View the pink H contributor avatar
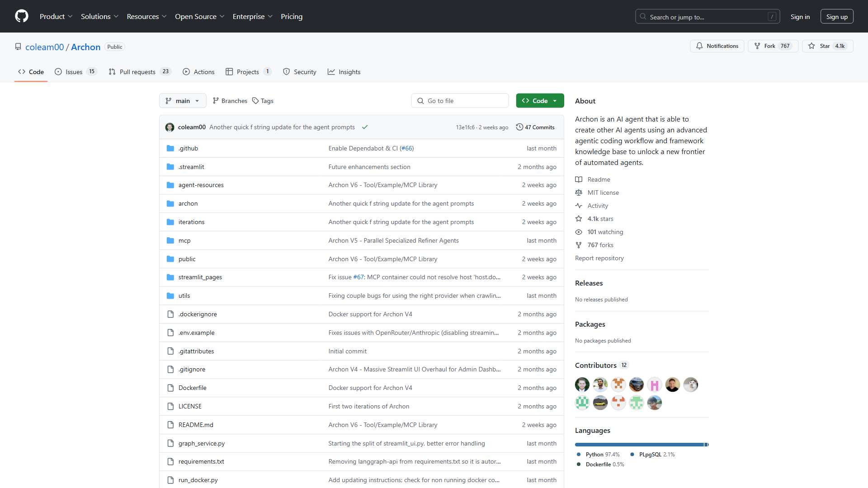 tap(655, 385)
